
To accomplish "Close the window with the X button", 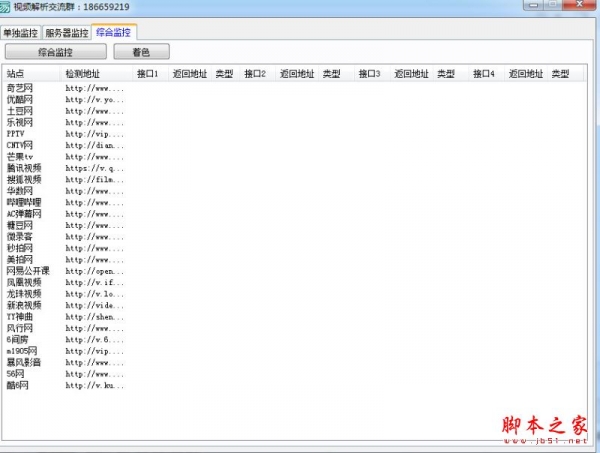I will pos(579,5).
